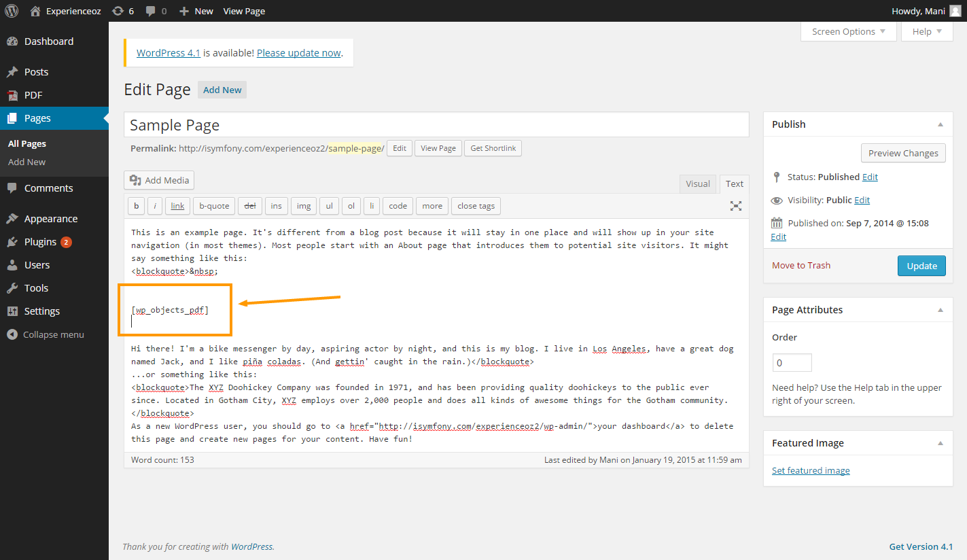Open the Experienceoz site home icon
Screen dimensions: 967x560
tap(35, 11)
